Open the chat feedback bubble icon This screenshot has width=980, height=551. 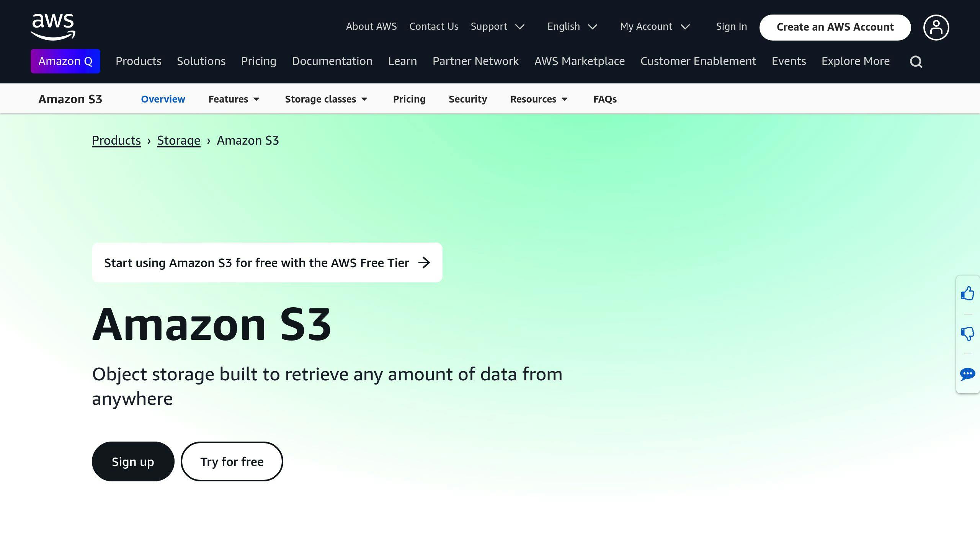click(x=967, y=374)
